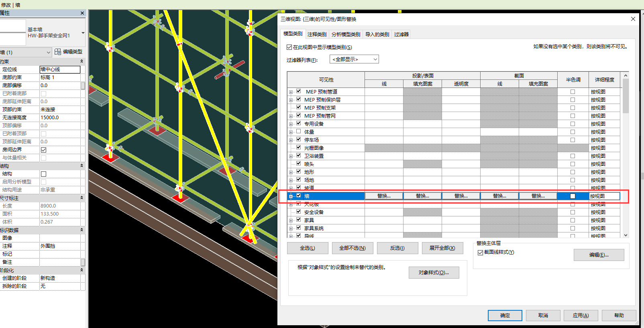Expand the 墙 category tree node
The width and height of the screenshot is (644, 328).
pos(291,196)
